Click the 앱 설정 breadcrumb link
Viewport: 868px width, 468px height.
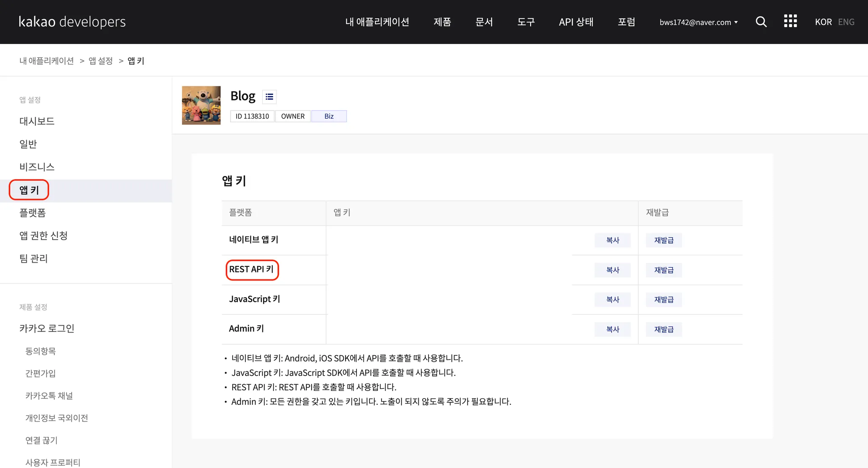[100, 61]
